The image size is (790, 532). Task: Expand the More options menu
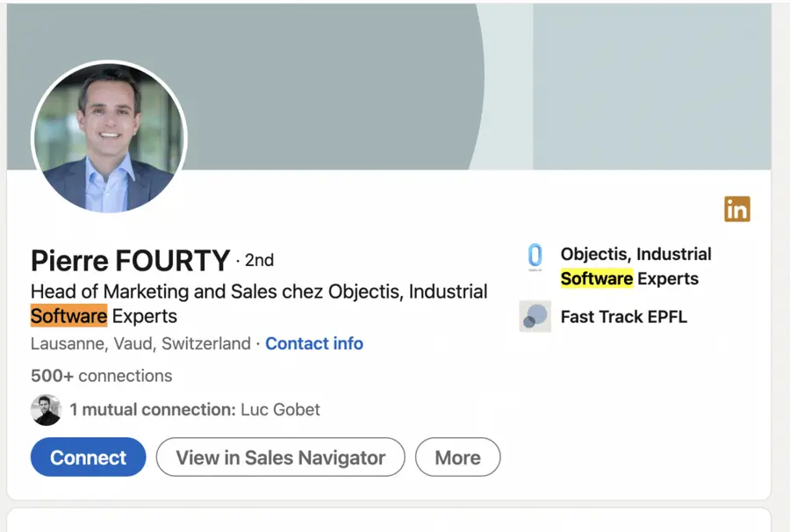click(457, 457)
